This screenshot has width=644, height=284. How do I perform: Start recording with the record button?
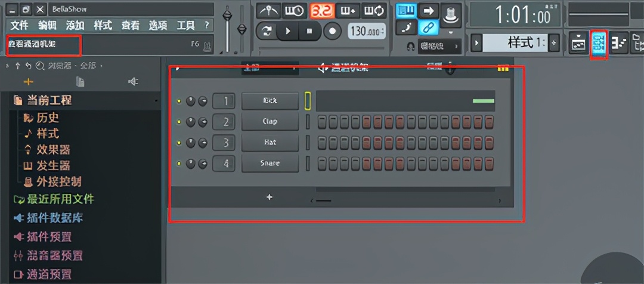(332, 31)
